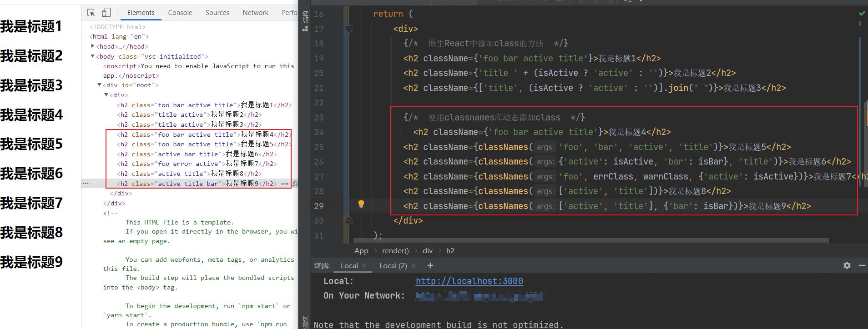Click the 'This HTML file is a template.' comment text
868x329 pixels.
(180, 222)
